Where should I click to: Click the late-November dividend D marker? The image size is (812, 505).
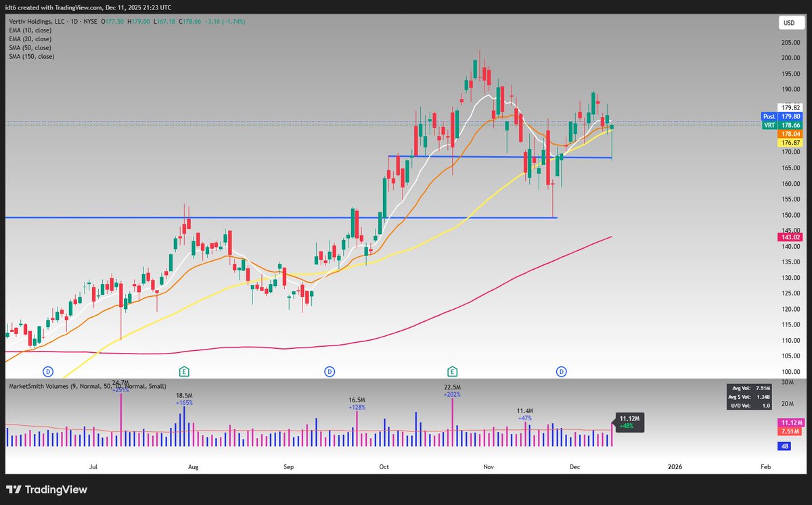click(561, 371)
